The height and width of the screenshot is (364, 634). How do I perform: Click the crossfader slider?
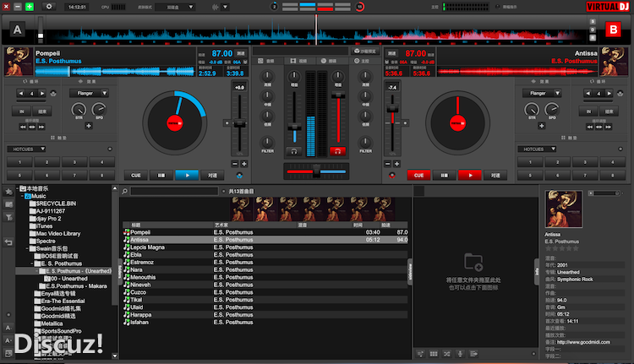click(x=316, y=171)
